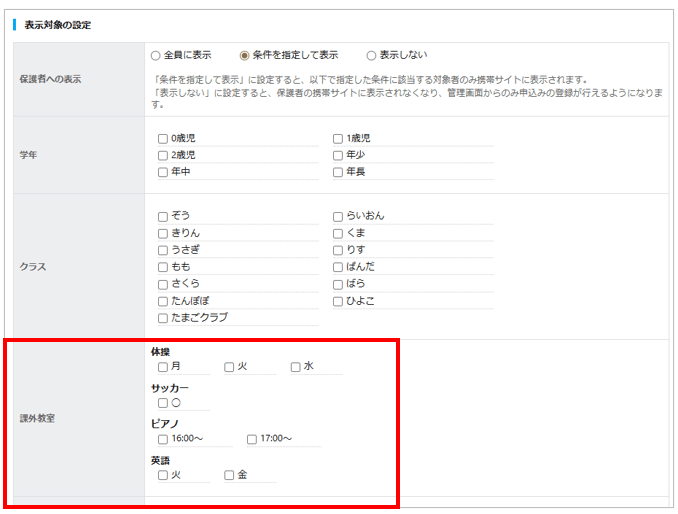Select the うさぎ class checkbox
Viewport: 678px width, 514px height.
pyautogui.click(x=163, y=250)
